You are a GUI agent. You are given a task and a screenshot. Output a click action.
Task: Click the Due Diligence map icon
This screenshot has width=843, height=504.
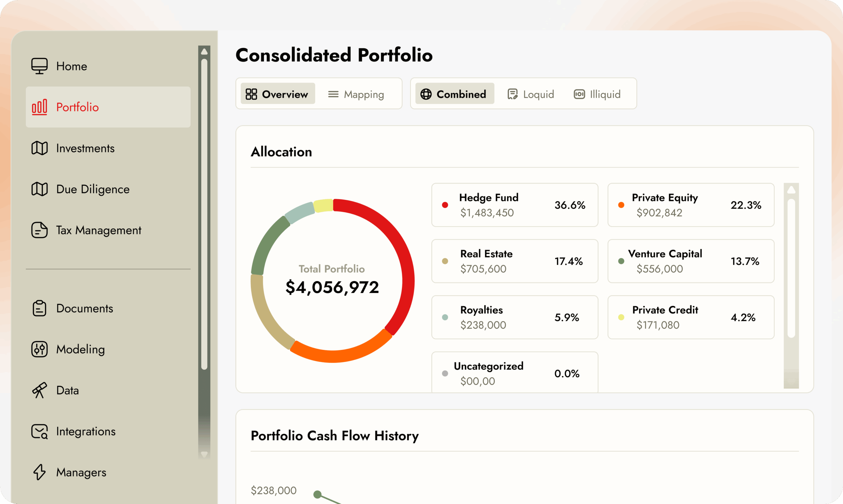[x=40, y=189]
